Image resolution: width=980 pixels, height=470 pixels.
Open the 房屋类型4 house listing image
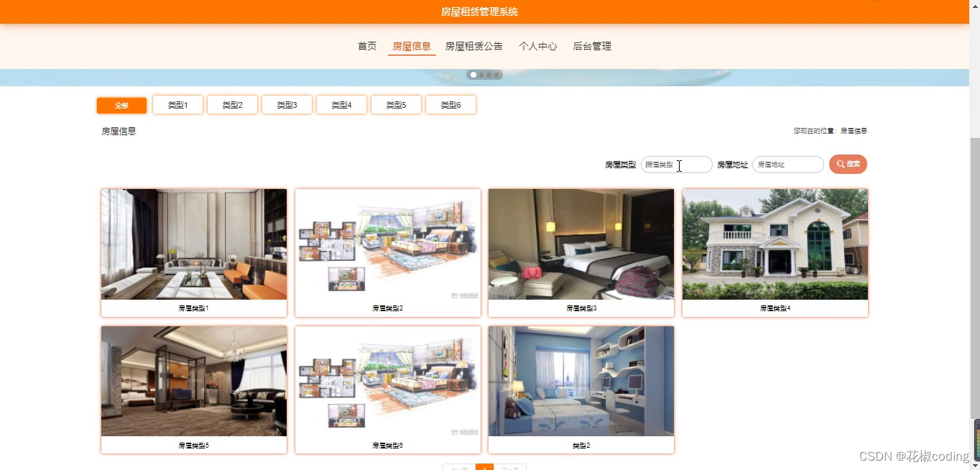(775, 244)
